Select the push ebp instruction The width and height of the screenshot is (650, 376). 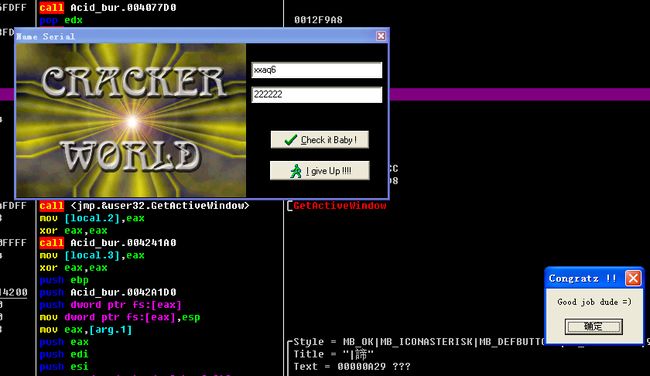pos(64,280)
